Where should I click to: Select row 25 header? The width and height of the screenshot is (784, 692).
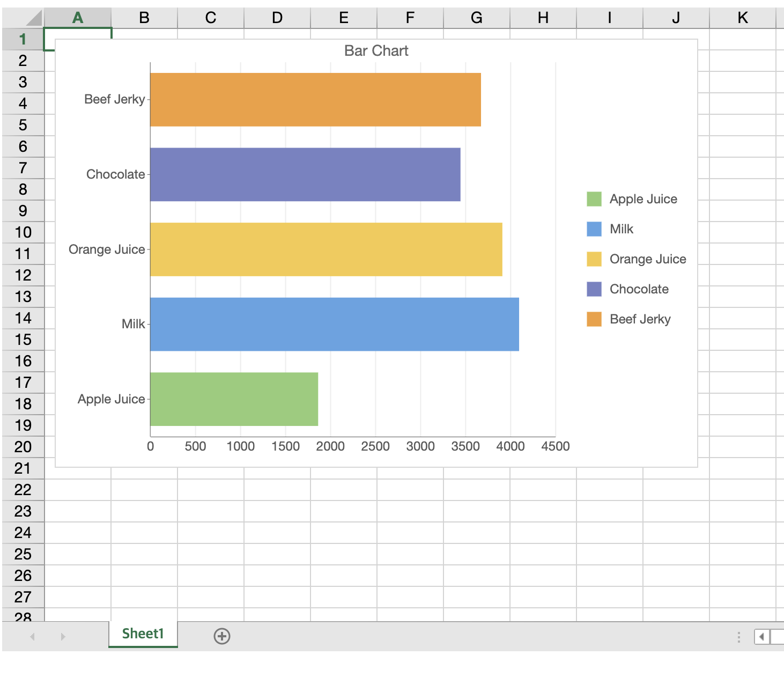tap(23, 554)
